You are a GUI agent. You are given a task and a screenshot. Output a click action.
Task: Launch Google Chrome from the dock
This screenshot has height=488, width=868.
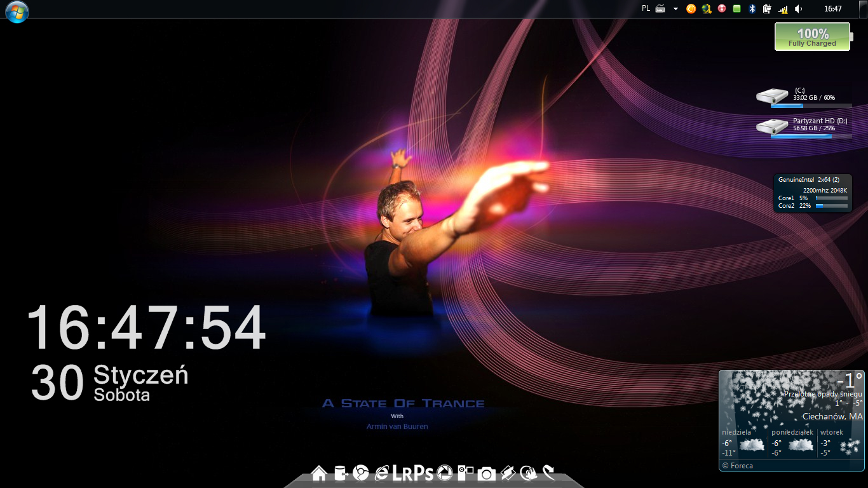pos(361,473)
